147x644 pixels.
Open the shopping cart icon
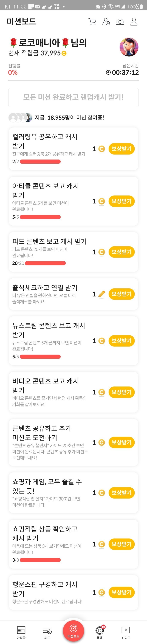click(x=92, y=22)
